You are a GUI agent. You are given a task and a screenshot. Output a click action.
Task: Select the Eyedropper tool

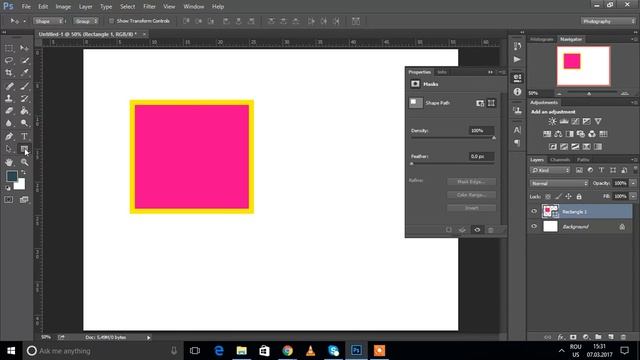24,73
